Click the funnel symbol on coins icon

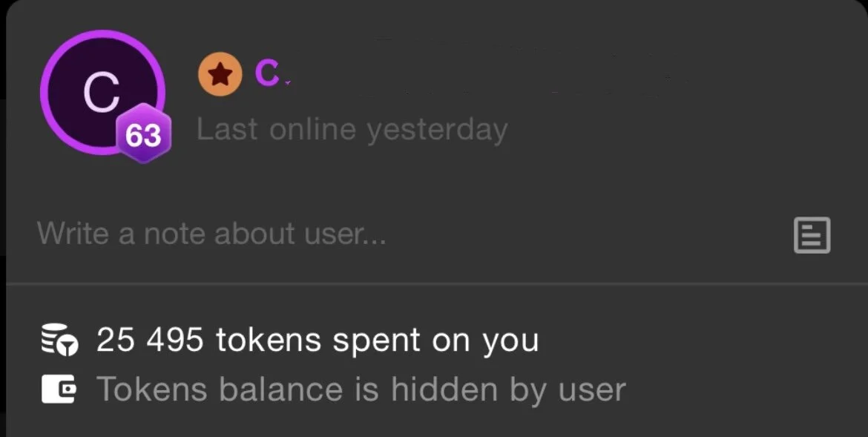69,346
